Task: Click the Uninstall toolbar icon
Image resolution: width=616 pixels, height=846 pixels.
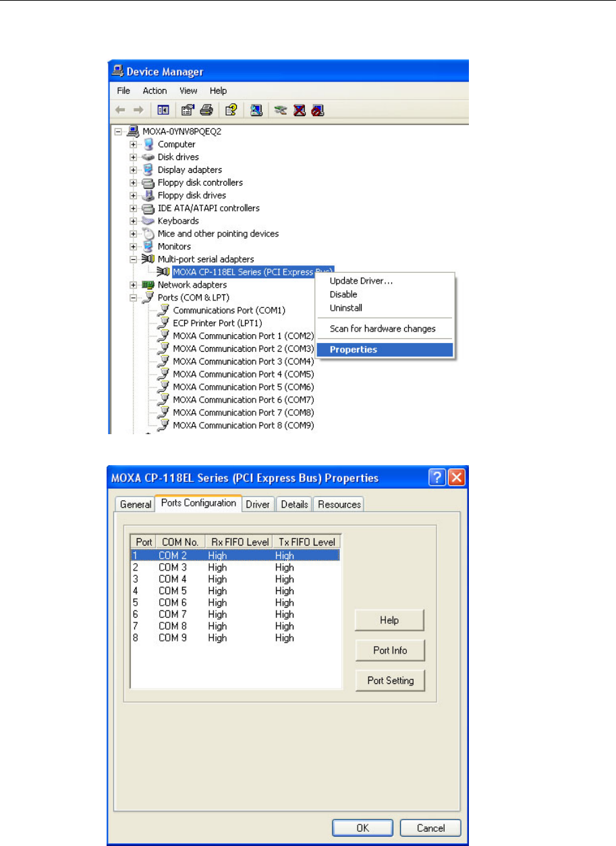Action: tap(300, 110)
